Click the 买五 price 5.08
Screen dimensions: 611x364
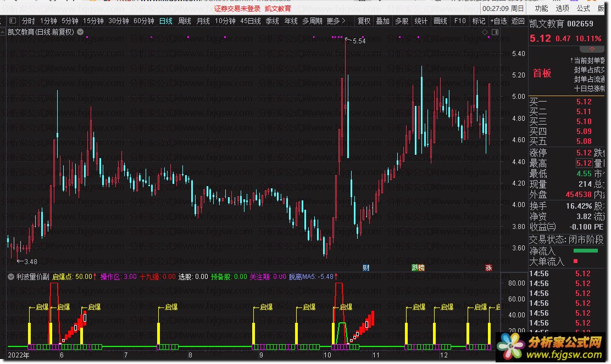point(584,141)
